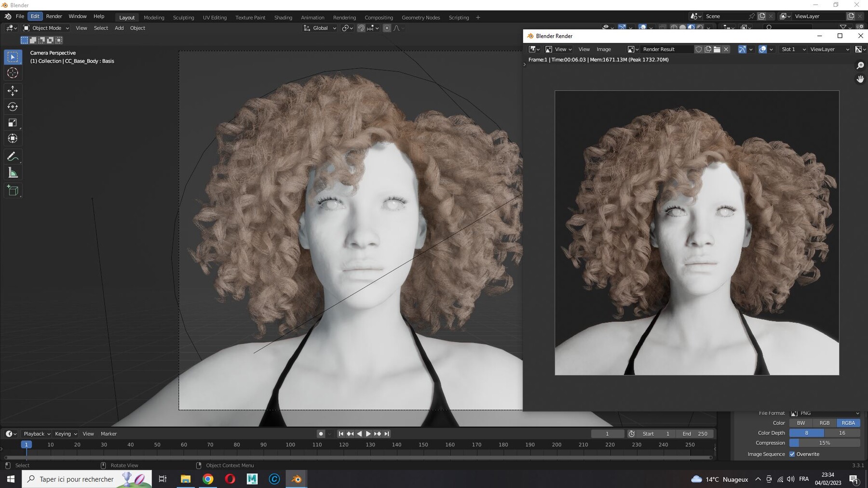Click zoom magnifier icon in render window
Viewport: 868px width, 488px height.
tap(860, 65)
